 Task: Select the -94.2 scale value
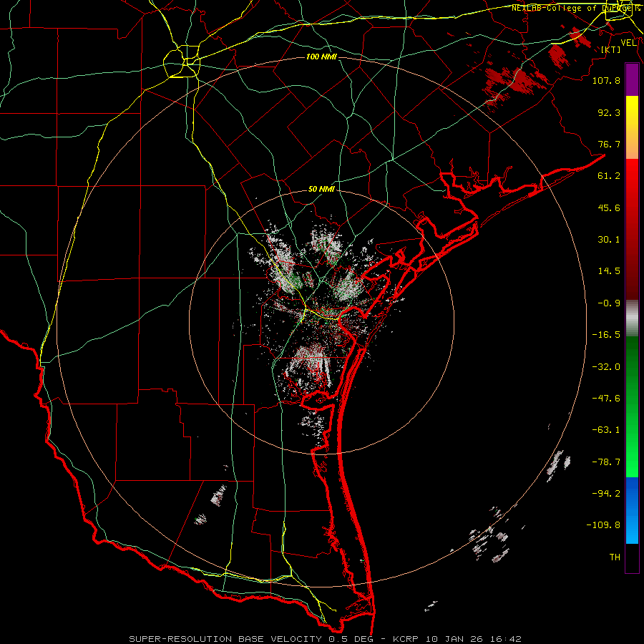click(606, 494)
